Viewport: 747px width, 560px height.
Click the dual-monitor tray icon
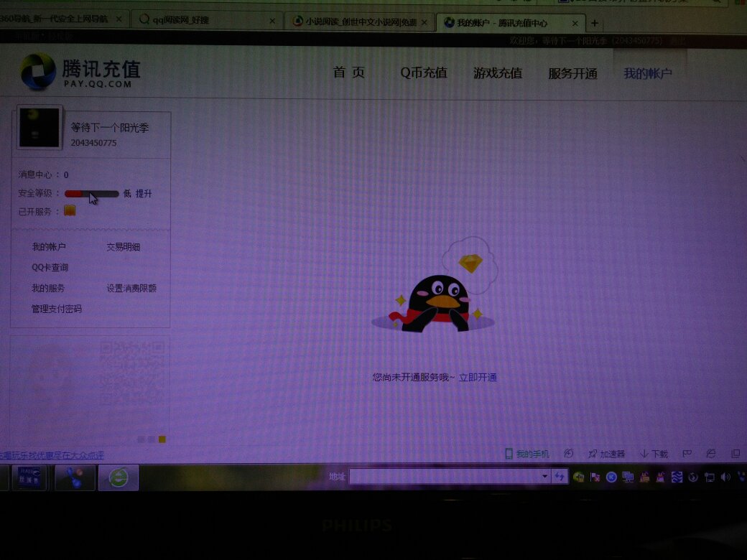628,477
